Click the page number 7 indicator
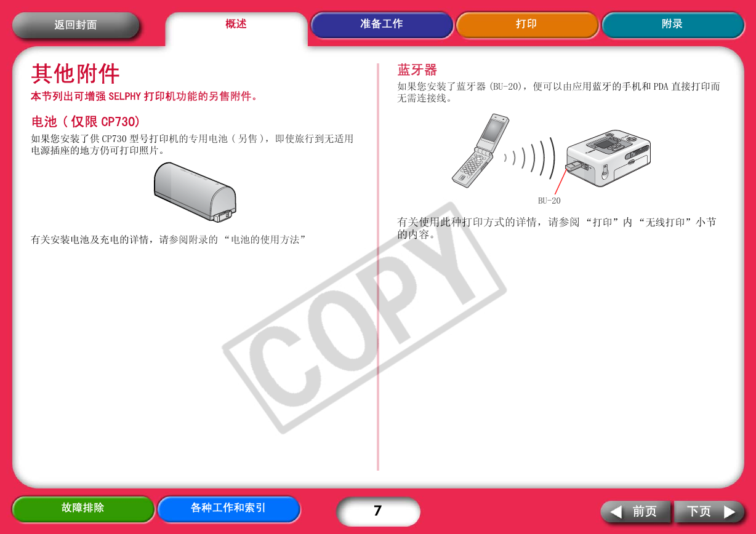Image resolution: width=756 pixels, height=534 pixels. [378, 511]
